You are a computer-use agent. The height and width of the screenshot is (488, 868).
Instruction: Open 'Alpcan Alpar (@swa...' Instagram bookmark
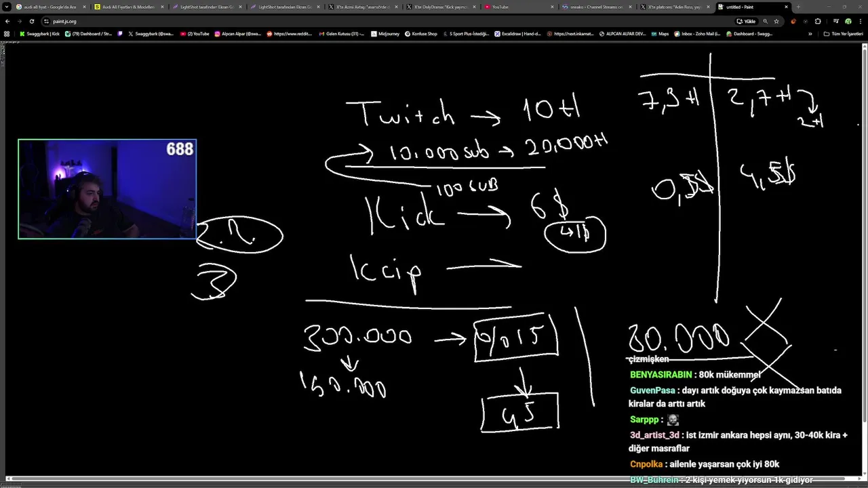[x=238, y=33]
